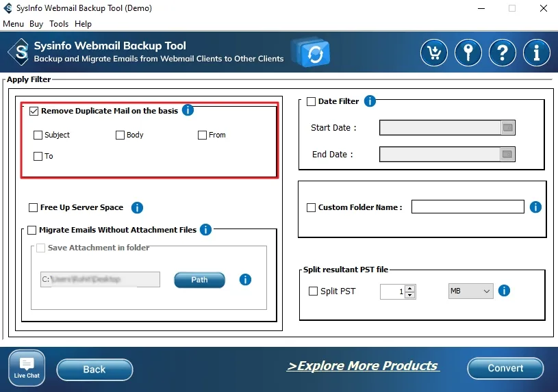Show info for Split PST option

tap(504, 291)
